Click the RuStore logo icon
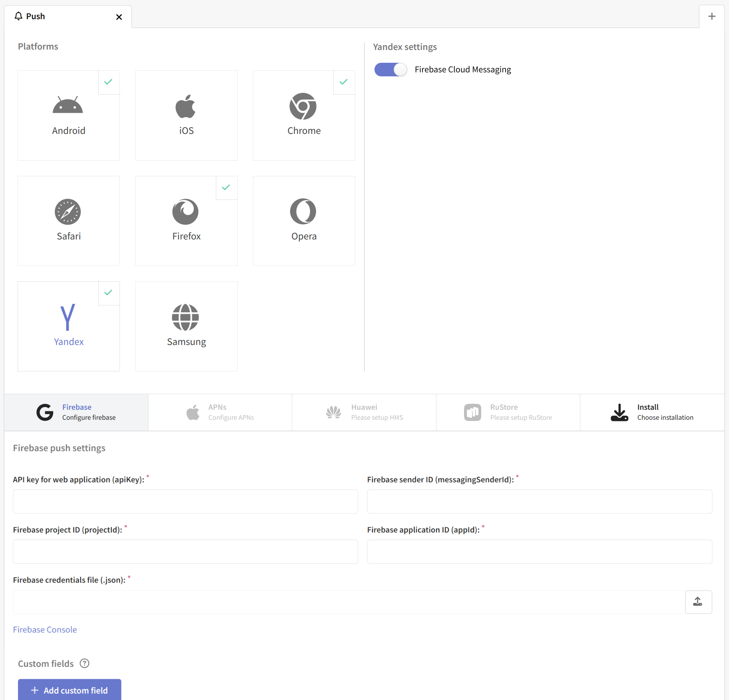 (472, 412)
